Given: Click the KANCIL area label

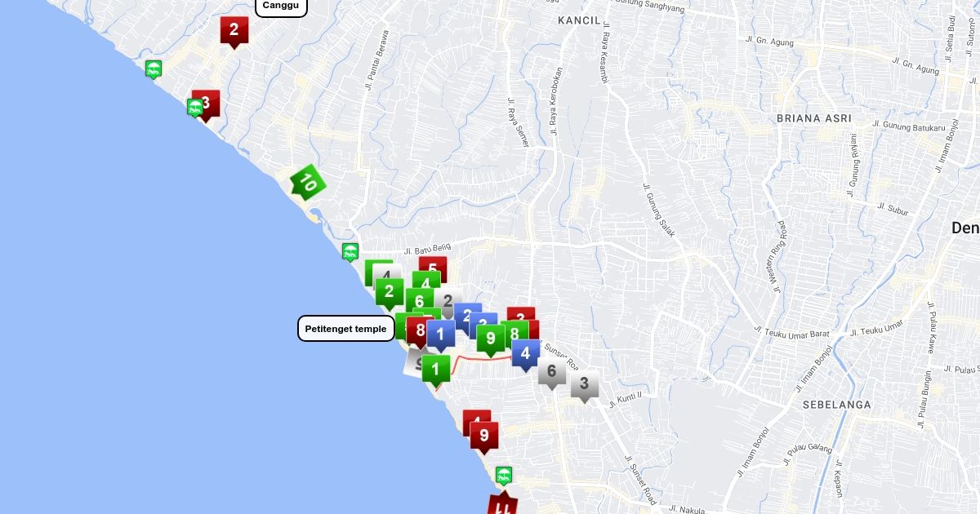Looking at the screenshot, I should click(x=579, y=20).
